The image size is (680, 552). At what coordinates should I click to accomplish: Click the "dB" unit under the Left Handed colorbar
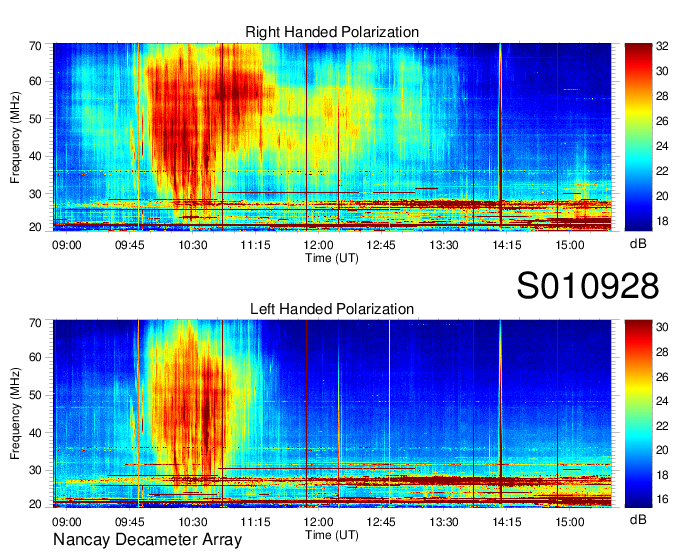[638, 519]
